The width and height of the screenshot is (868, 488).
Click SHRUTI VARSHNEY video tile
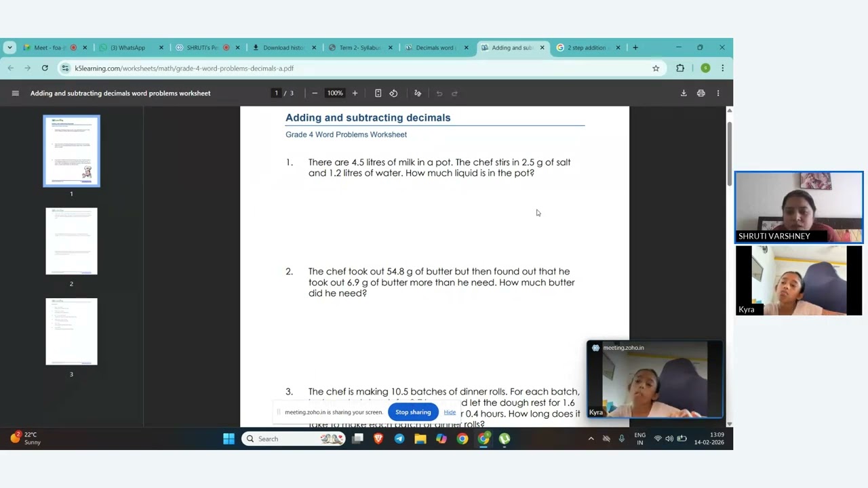pos(799,207)
